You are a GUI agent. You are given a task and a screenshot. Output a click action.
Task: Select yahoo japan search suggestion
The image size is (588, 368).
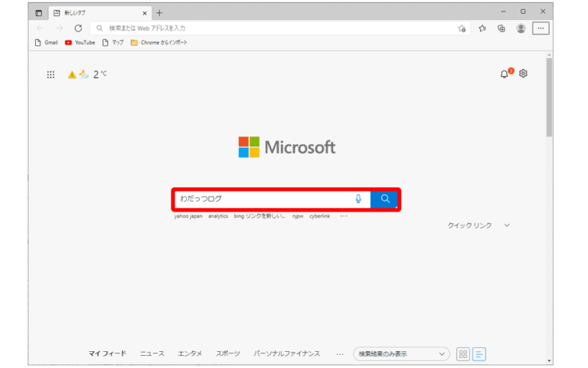pyautogui.click(x=188, y=216)
